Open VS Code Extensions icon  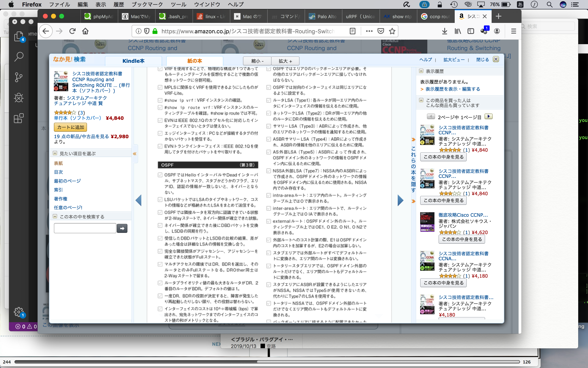(x=19, y=118)
